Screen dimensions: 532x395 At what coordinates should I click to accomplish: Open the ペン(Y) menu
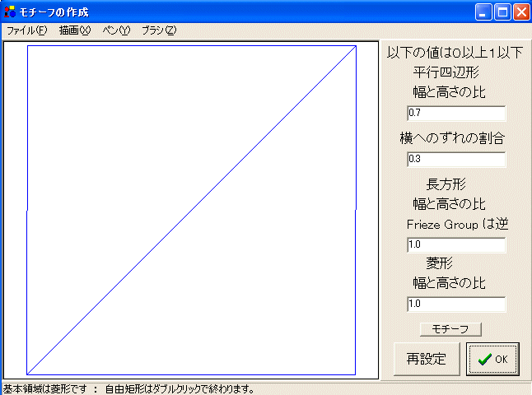[x=116, y=30]
